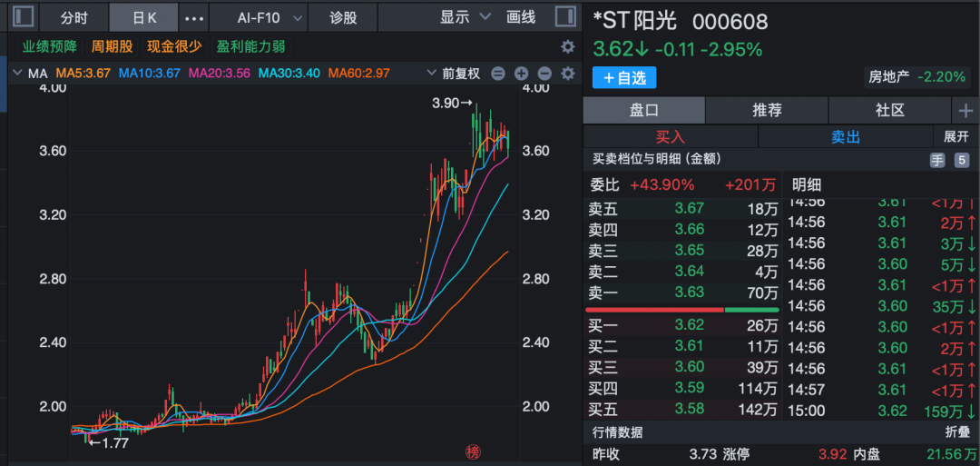This screenshot has width=980, height=466.
Task: Click the red 买入 buy button
Action: (670, 136)
